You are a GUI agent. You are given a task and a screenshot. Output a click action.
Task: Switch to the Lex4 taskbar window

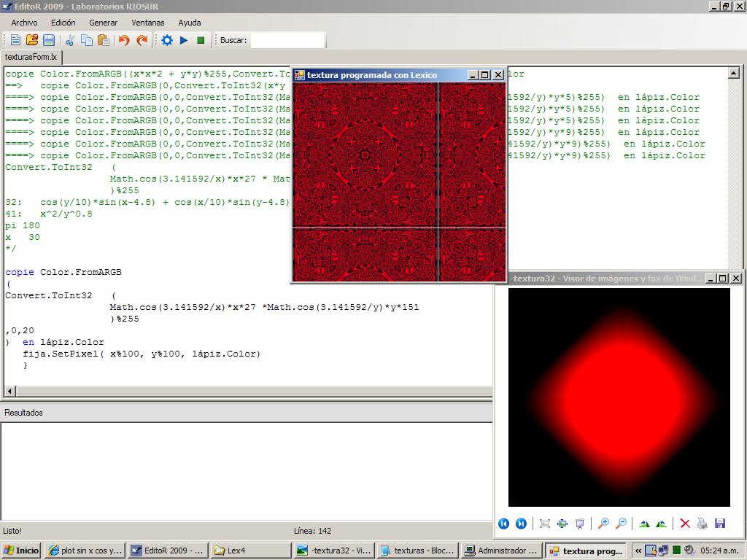click(x=250, y=551)
